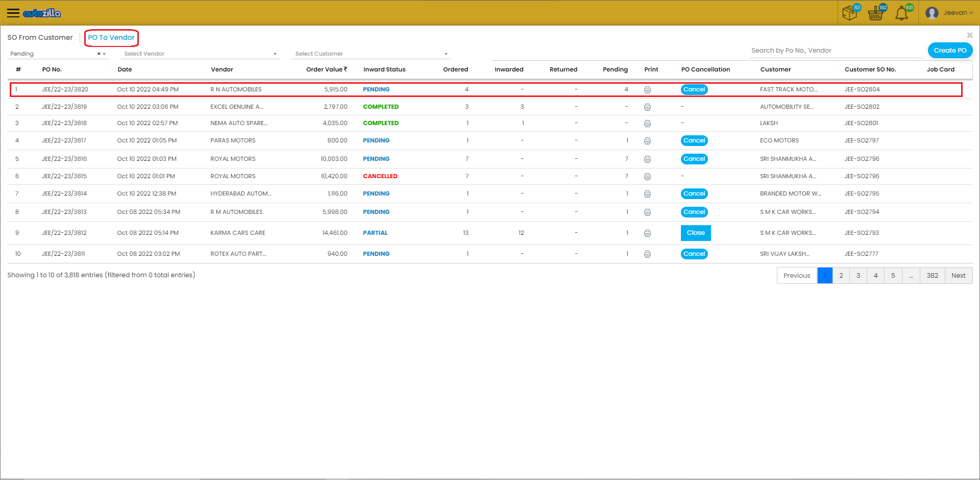Click PO number JEE/22-23/3819

point(64,107)
